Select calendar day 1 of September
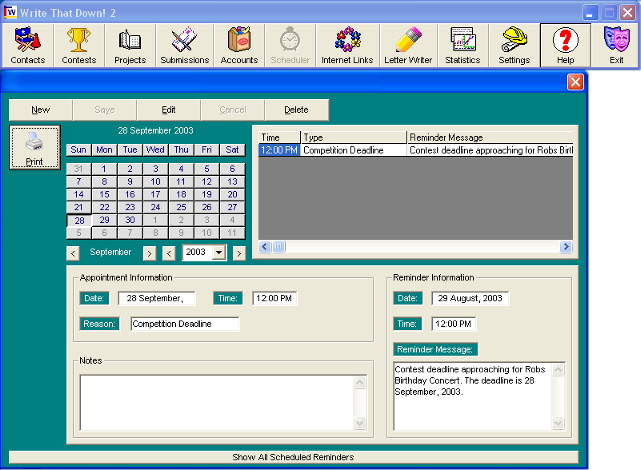The width and height of the screenshot is (641, 470). (105, 169)
